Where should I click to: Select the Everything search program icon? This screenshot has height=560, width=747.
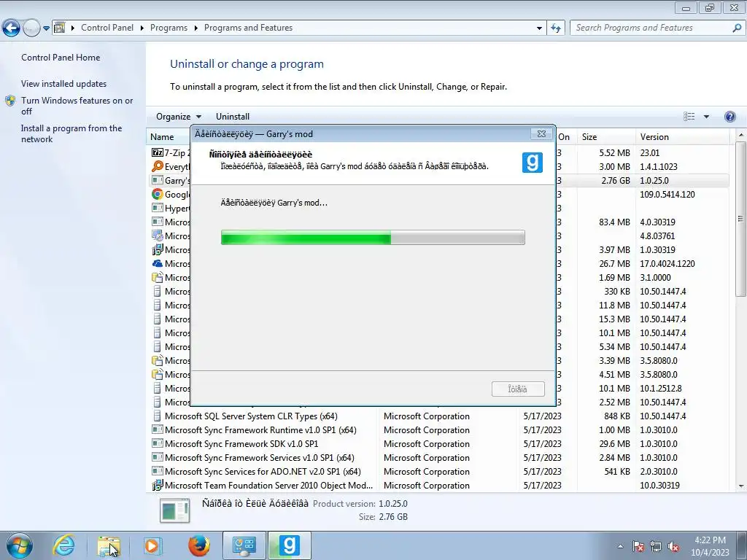(158, 167)
